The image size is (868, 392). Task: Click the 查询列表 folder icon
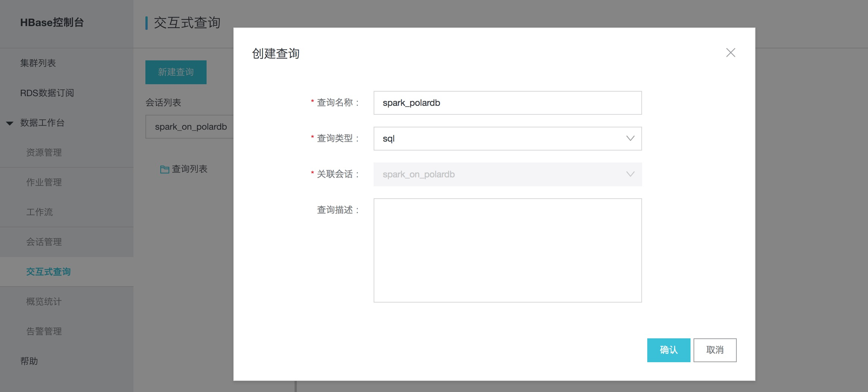164,170
